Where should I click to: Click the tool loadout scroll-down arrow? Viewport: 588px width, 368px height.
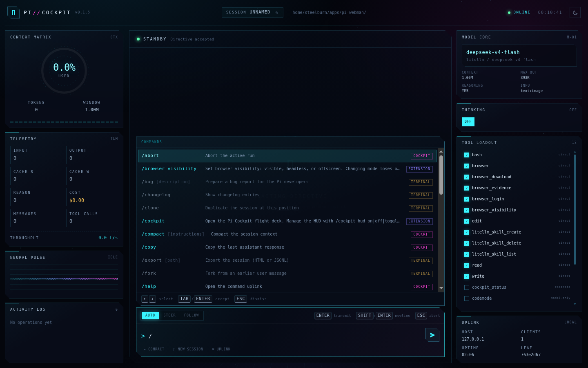pos(575,304)
